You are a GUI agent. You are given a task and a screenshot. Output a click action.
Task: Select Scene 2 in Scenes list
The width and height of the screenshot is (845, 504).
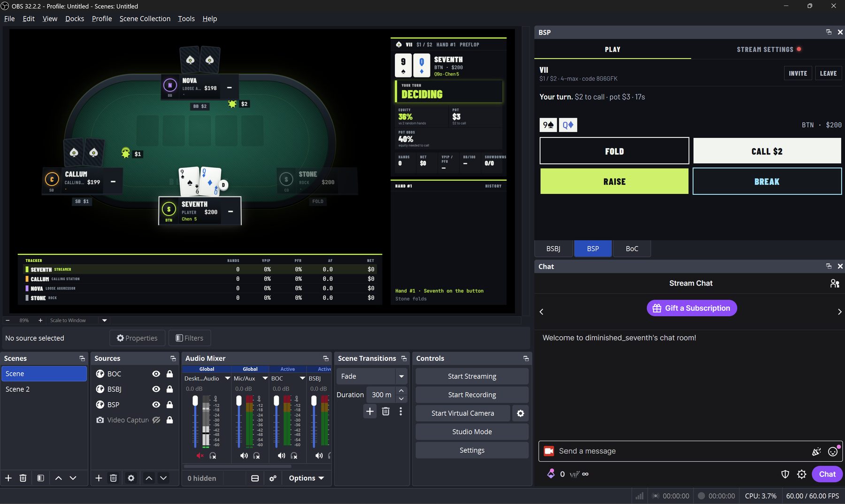pos(44,389)
